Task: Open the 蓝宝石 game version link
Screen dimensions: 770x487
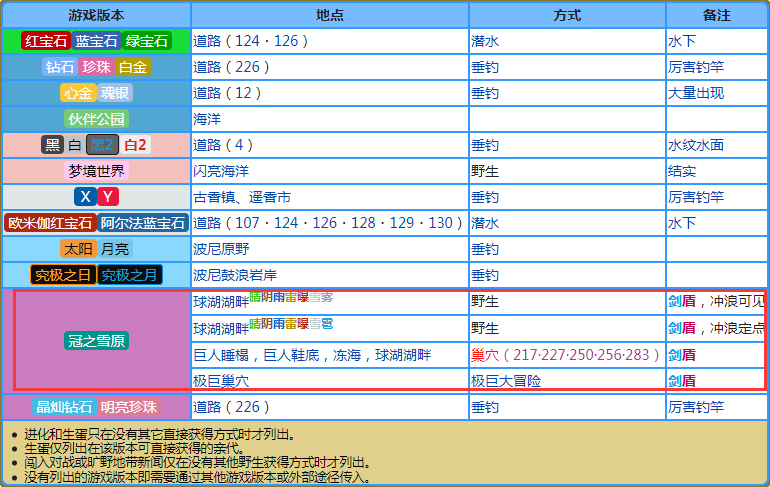Action: coord(96,41)
